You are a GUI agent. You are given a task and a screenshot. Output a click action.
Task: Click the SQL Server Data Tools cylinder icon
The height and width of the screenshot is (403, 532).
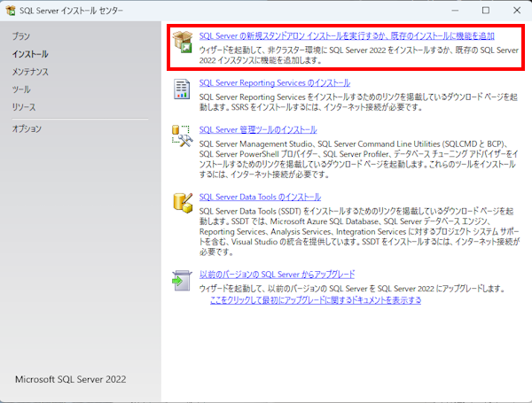coord(183,204)
